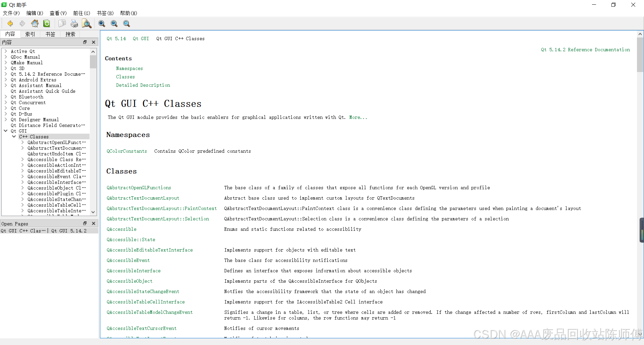Switch to the 索引 tab
This screenshot has width=644, height=345.
(x=30, y=34)
